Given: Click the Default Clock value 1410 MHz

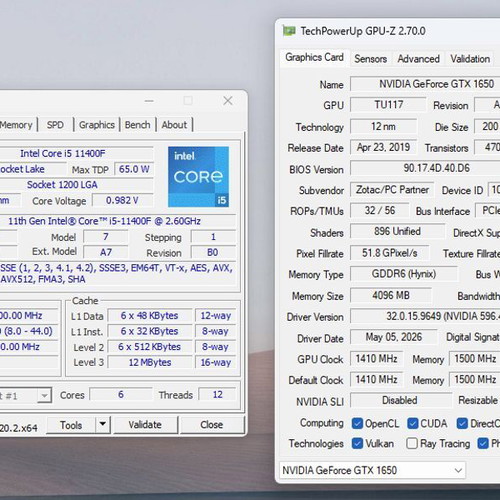Looking at the screenshot, I should pos(376,379).
